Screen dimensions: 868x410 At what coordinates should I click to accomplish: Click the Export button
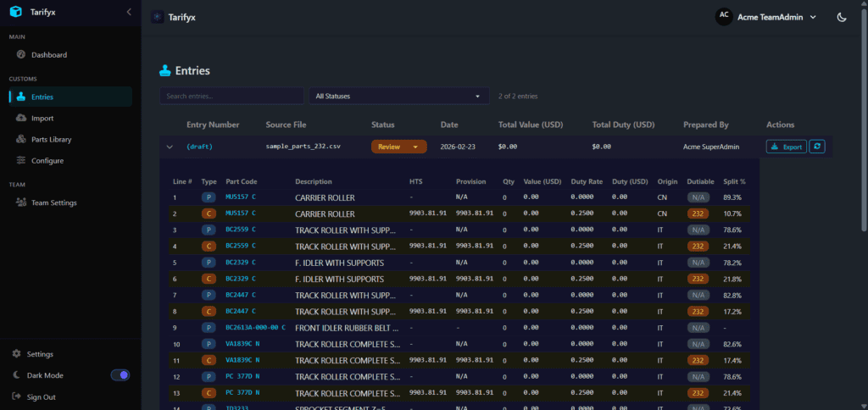tap(786, 147)
